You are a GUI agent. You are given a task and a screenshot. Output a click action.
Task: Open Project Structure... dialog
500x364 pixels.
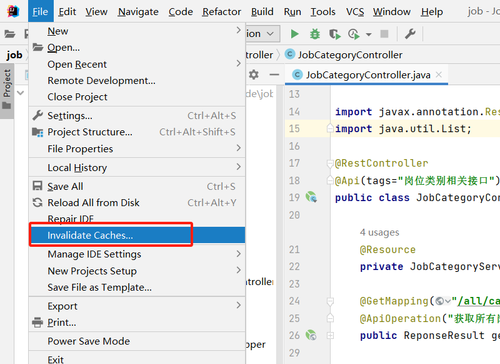click(x=137, y=132)
